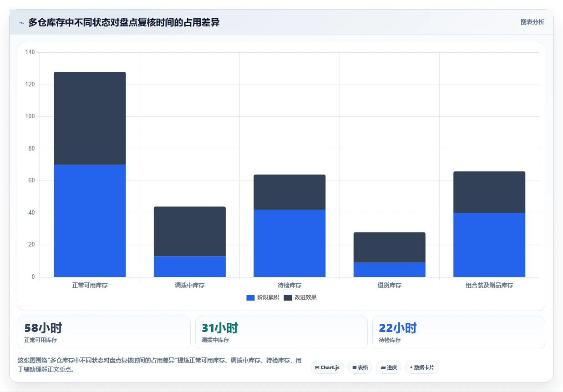Click the lightning icon beside the chart title

tap(21, 22)
